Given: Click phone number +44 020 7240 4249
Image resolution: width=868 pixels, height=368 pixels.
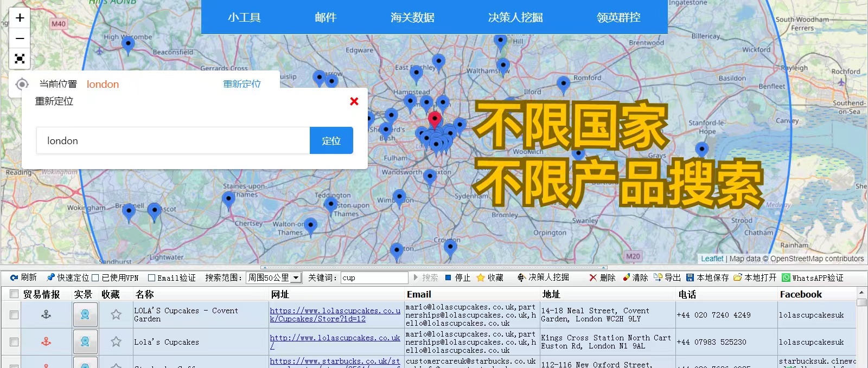Looking at the screenshot, I should pyautogui.click(x=713, y=315).
